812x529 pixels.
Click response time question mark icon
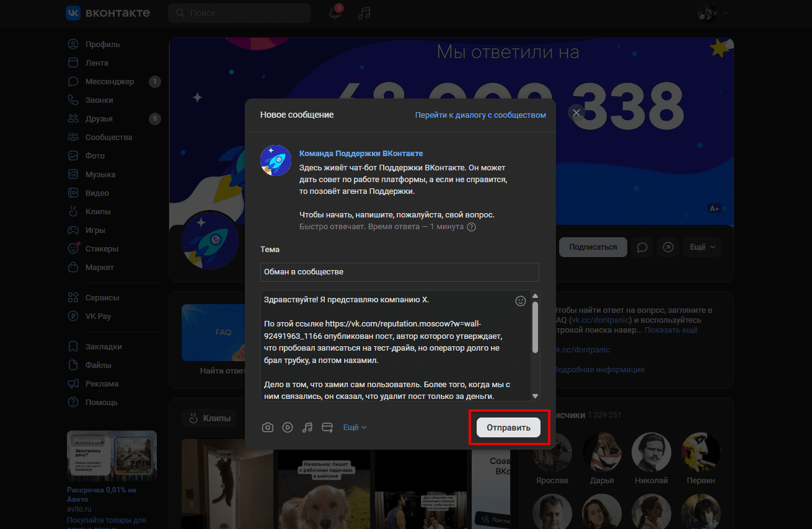[471, 227]
